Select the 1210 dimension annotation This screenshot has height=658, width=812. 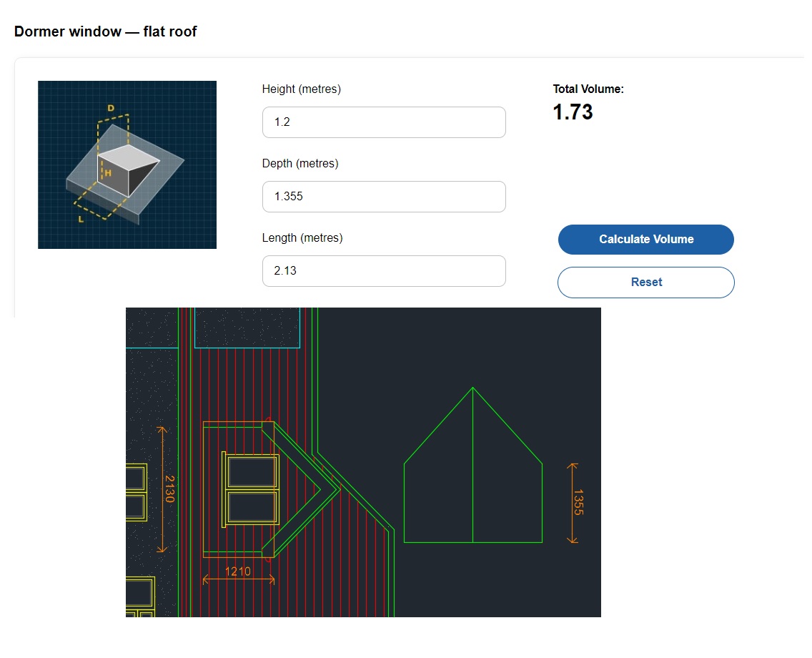tap(238, 571)
